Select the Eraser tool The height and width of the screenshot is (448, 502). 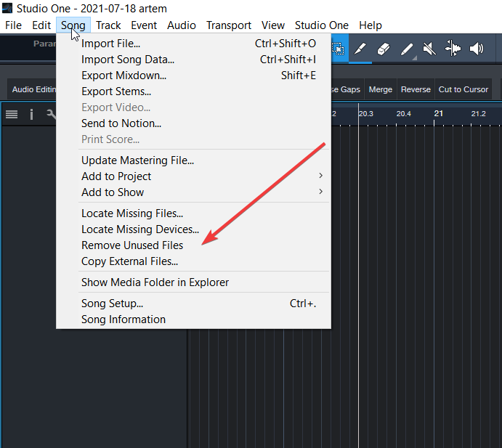point(384,49)
